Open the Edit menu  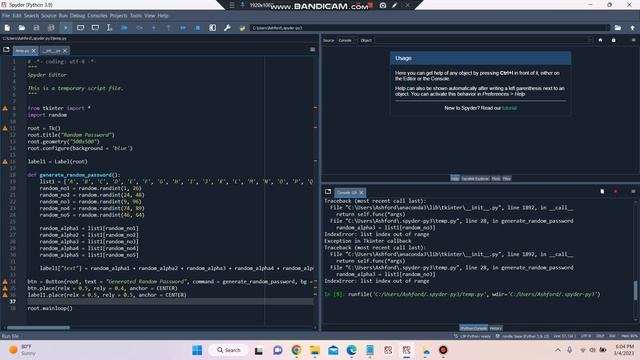pyautogui.click(x=17, y=16)
